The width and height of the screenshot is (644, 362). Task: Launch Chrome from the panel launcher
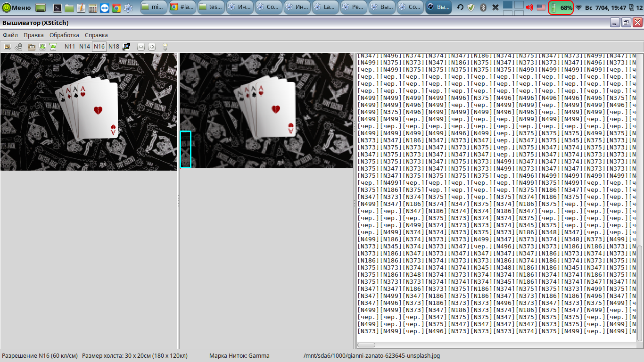click(116, 8)
